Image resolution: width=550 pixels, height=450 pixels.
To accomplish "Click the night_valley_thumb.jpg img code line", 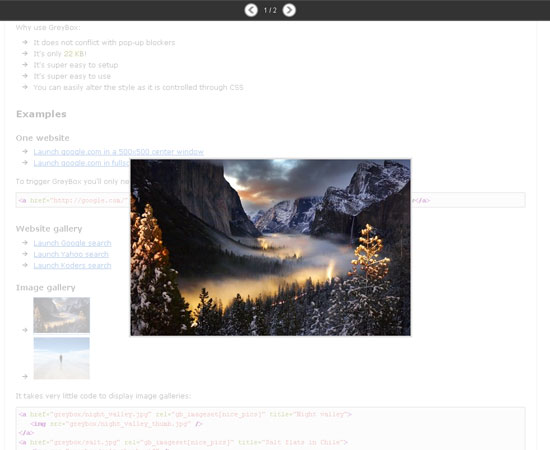I will pos(116,424).
